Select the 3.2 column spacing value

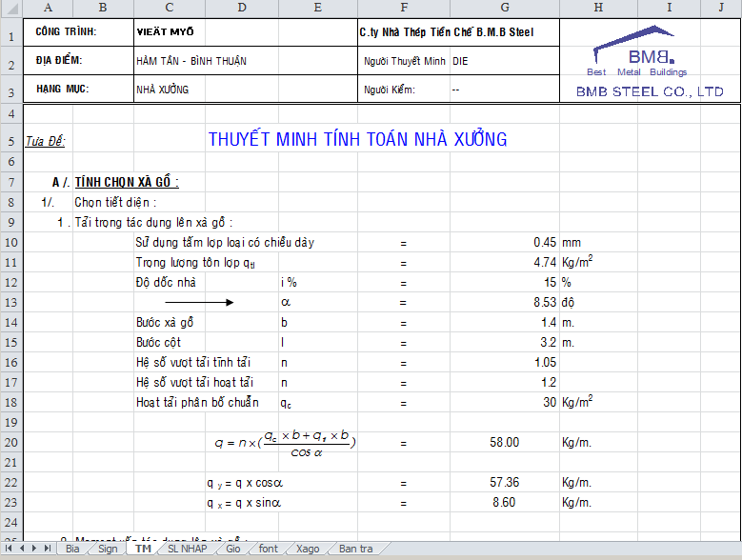[505, 342]
